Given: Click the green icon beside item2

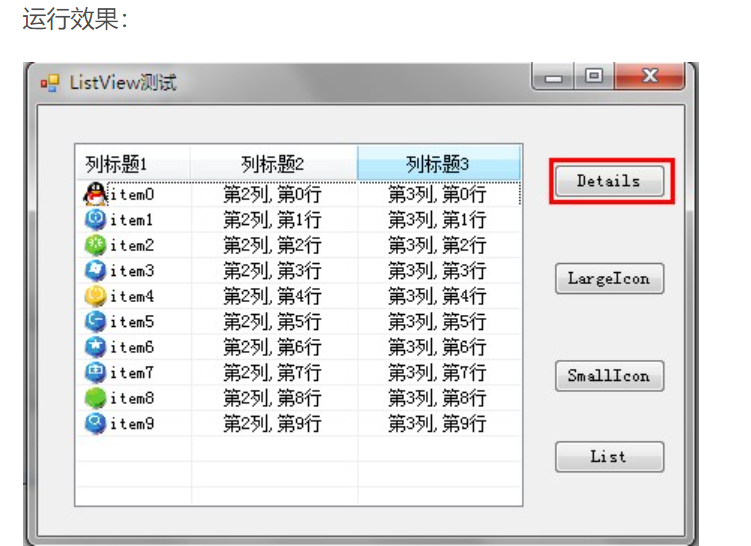Looking at the screenshot, I should [95, 245].
